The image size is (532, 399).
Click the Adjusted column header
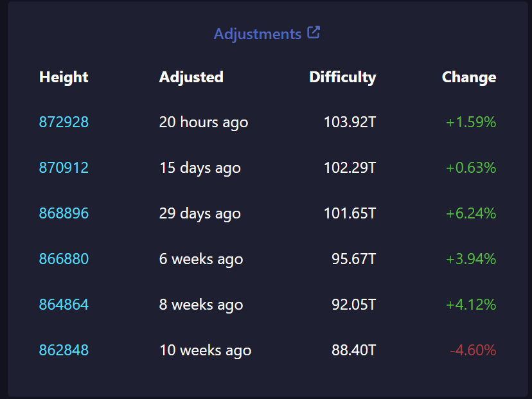(191, 77)
